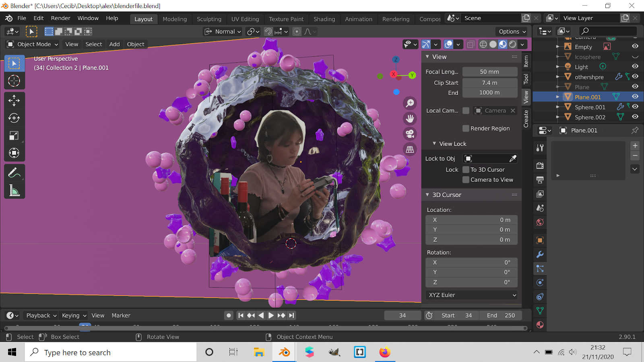This screenshot has width=644, height=362.
Task: Toggle visibility of Sphere.002
Action: point(635,117)
